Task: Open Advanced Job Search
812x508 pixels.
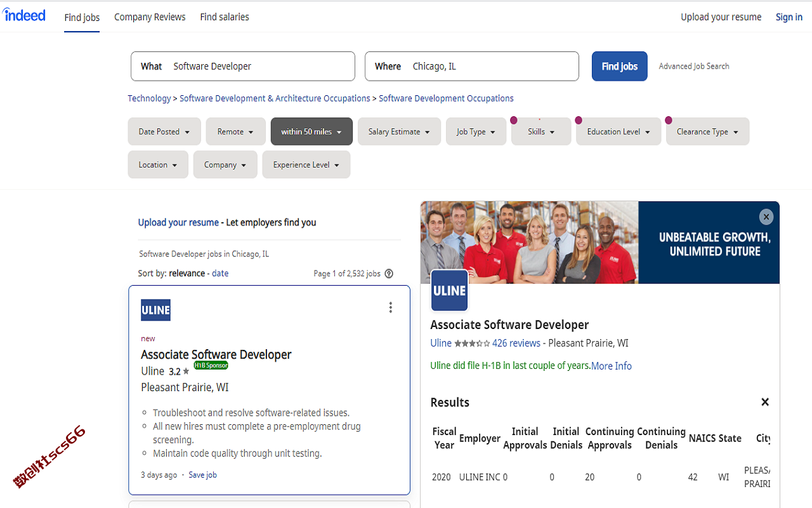Action: tap(694, 66)
